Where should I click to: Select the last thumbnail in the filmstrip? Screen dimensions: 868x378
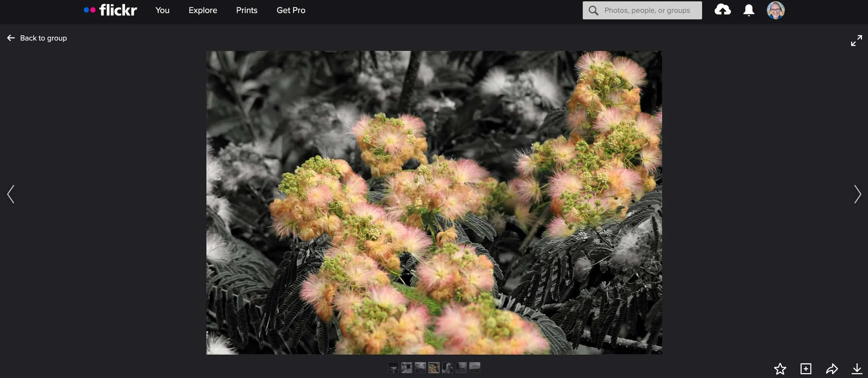475,367
